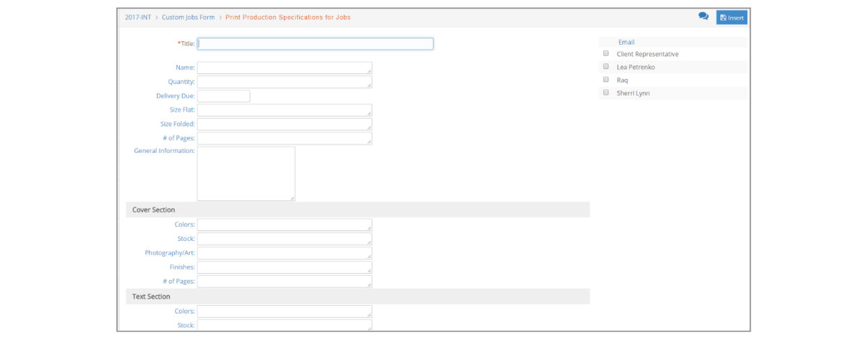Click the Insert save button
868x340 pixels.
point(732,17)
